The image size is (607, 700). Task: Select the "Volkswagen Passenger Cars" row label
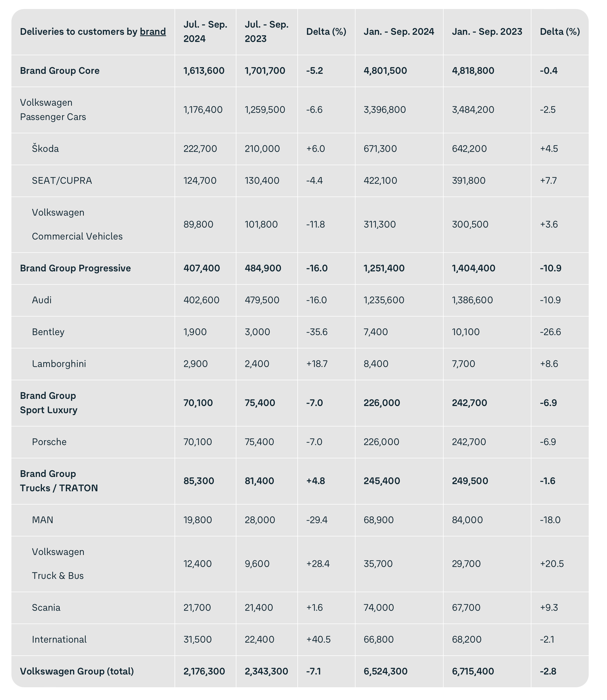tap(53, 109)
